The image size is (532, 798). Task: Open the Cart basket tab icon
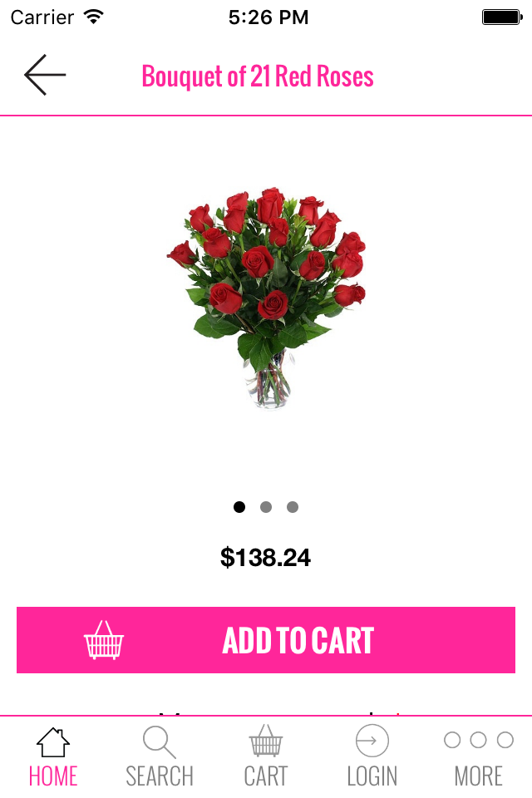point(266,741)
